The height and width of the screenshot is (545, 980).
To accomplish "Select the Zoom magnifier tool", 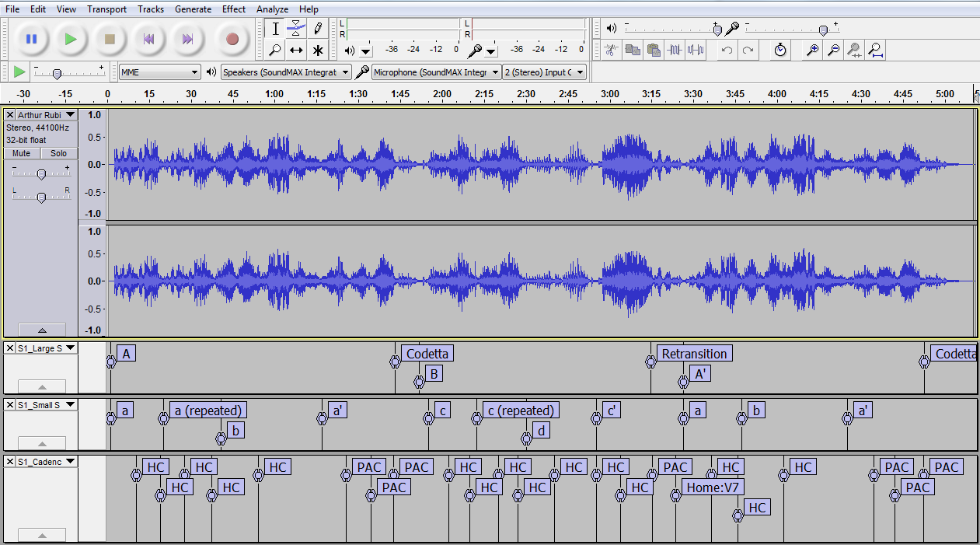I will click(275, 50).
